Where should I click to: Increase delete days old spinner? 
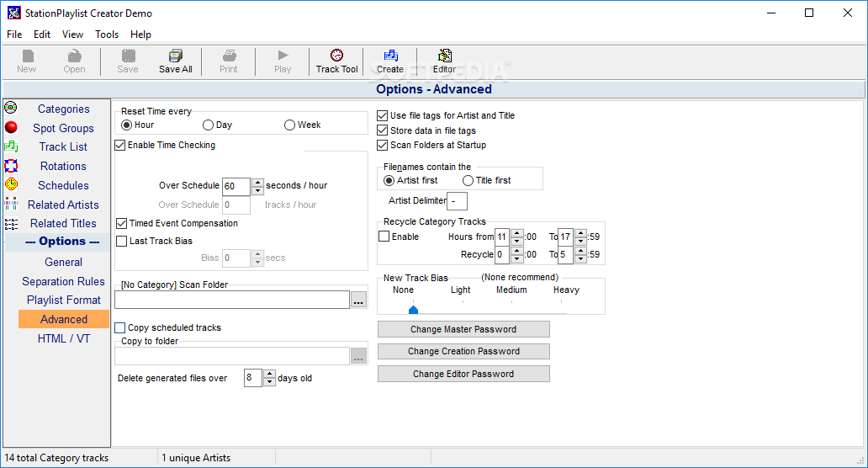pos(270,374)
